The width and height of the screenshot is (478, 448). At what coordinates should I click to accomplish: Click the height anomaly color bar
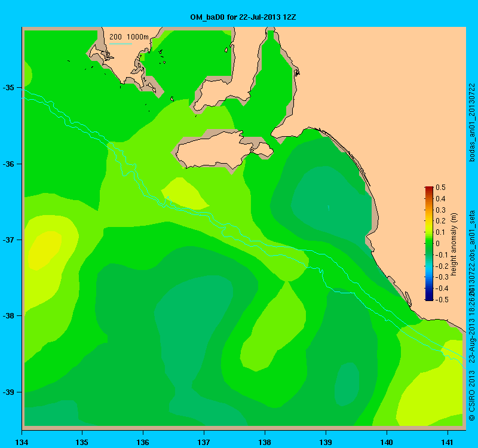[x=429, y=244]
